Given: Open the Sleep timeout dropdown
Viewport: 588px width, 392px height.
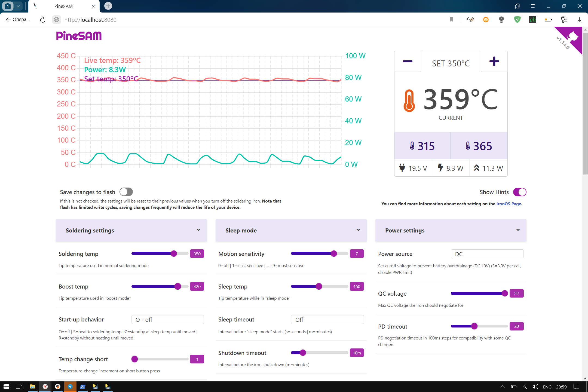Looking at the screenshot, I should tap(327, 319).
